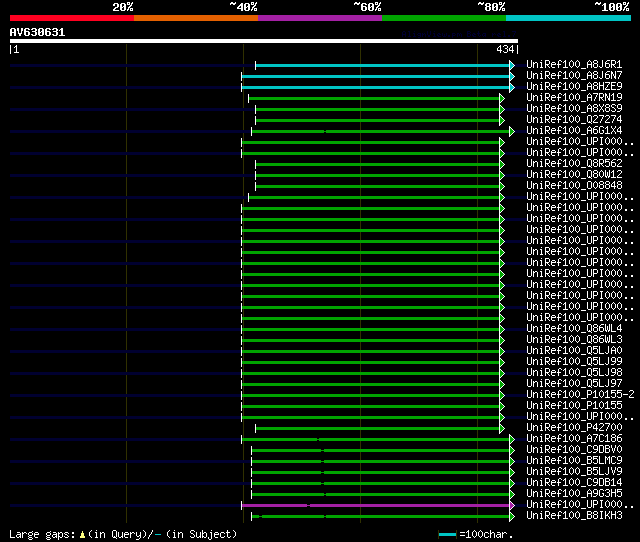Select the UniRef100_Q8R562 label

[x=574, y=164]
